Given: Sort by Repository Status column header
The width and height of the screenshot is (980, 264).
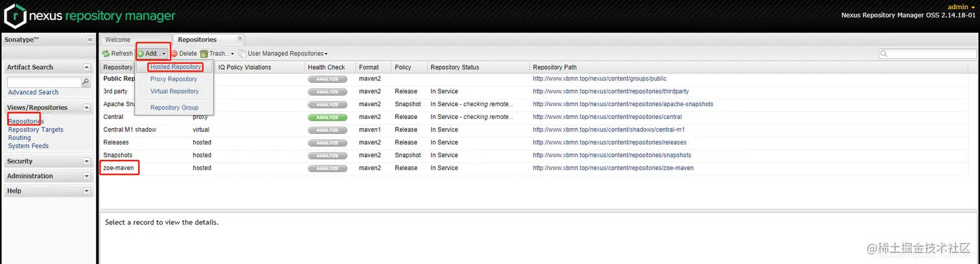Looking at the screenshot, I should (x=478, y=67).
